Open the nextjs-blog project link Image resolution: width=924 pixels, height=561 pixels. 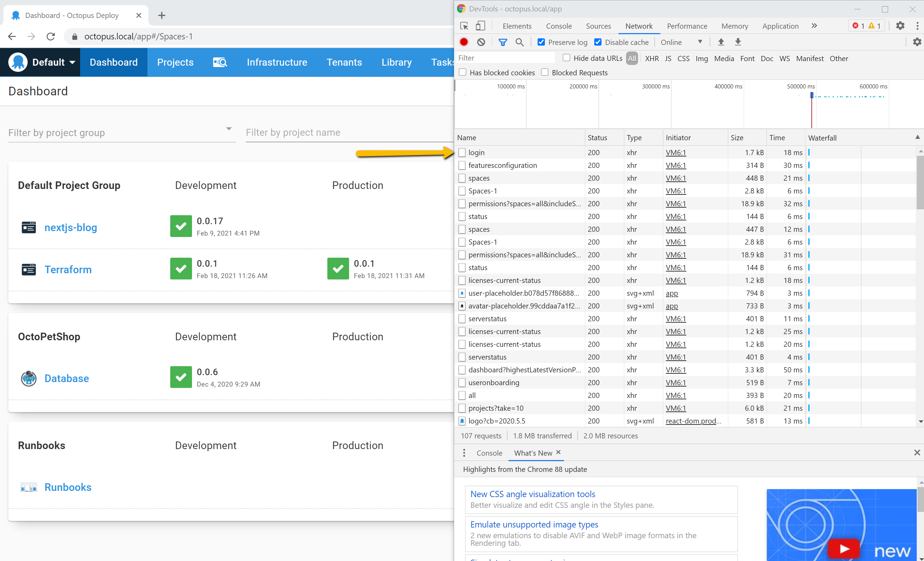pyautogui.click(x=70, y=227)
